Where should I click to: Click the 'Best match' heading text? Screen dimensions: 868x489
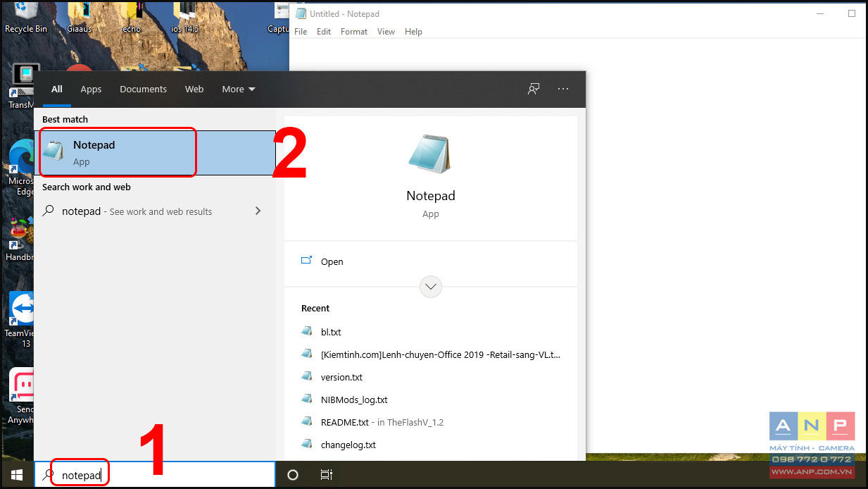coord(65,119)
